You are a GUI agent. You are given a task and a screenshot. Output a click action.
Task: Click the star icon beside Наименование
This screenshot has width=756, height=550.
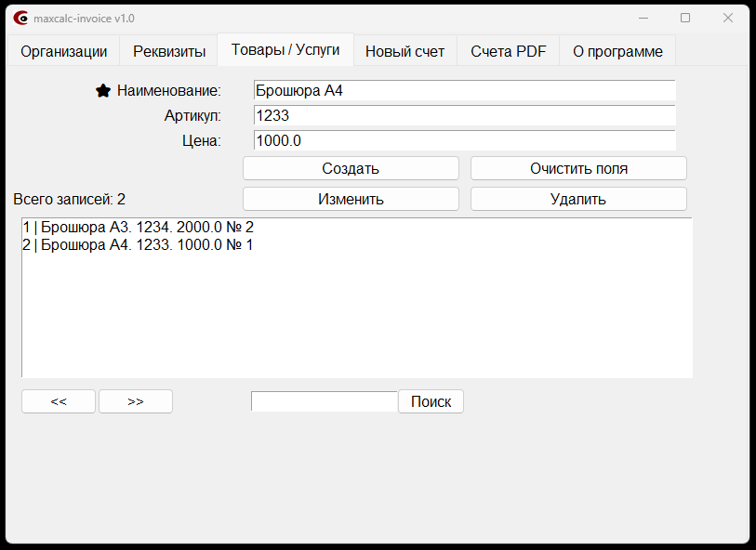tap(102, 90)
